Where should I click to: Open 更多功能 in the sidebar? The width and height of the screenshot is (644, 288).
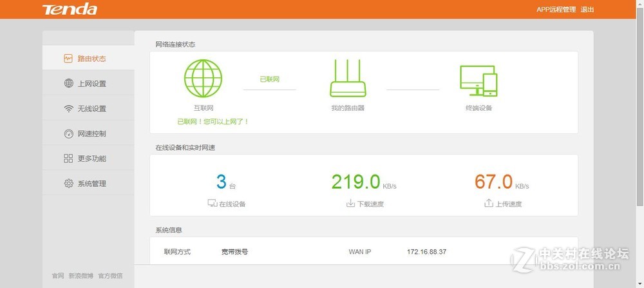tap(91, 158)
